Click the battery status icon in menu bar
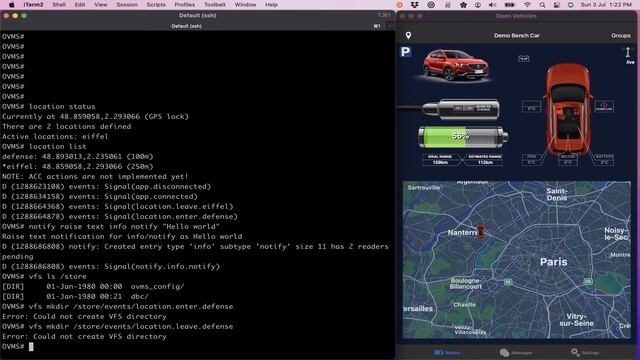 [x=510, y=4]
